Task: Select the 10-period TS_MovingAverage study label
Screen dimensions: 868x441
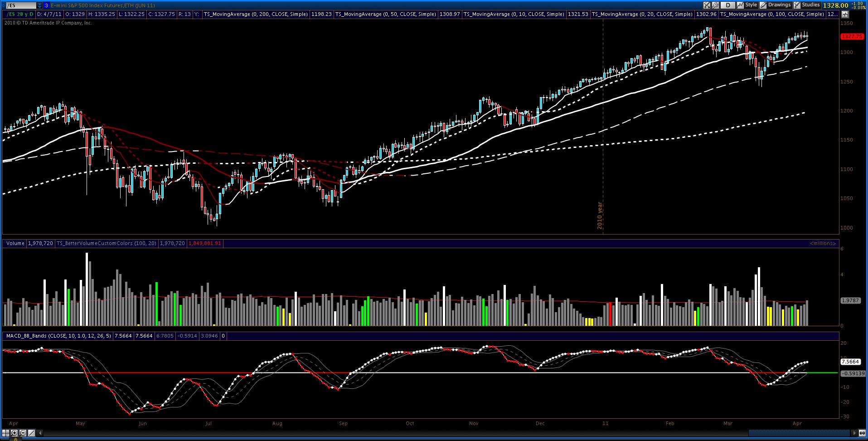Action: point(514,14)
